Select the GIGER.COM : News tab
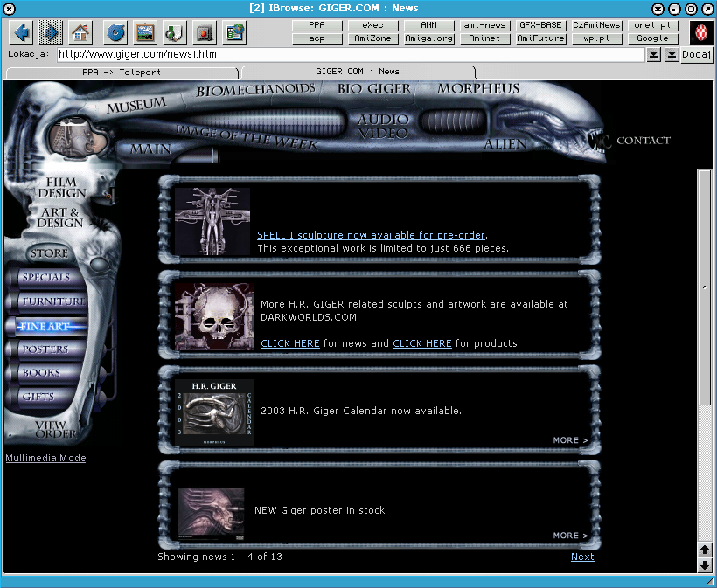The image size is (717, 588). point(358,72)
